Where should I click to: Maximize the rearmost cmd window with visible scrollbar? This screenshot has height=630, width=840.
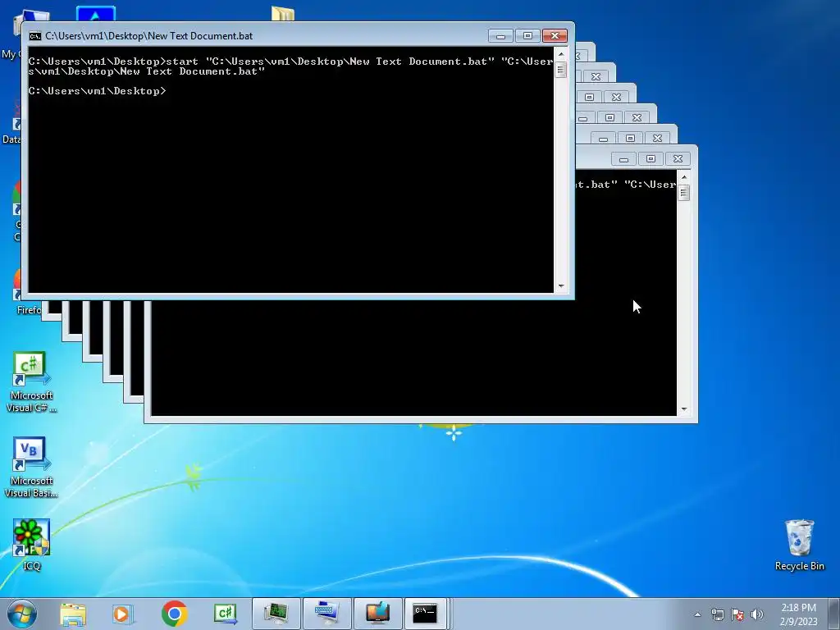coord(651,158)
